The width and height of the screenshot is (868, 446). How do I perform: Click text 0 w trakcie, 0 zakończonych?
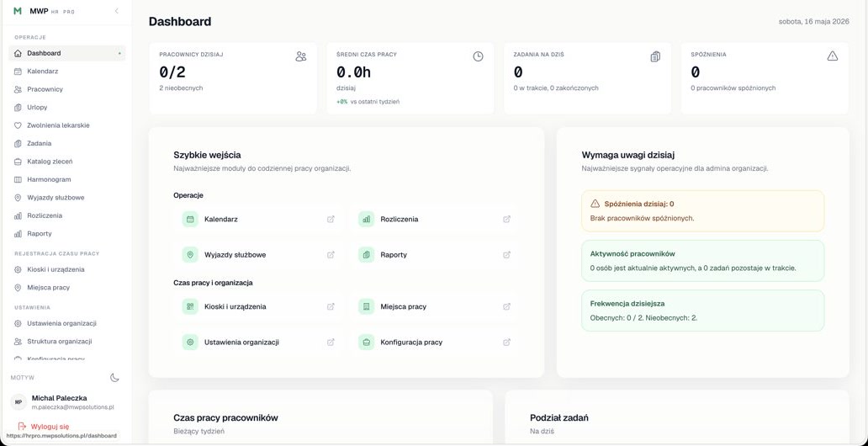[x=556, y=88]
